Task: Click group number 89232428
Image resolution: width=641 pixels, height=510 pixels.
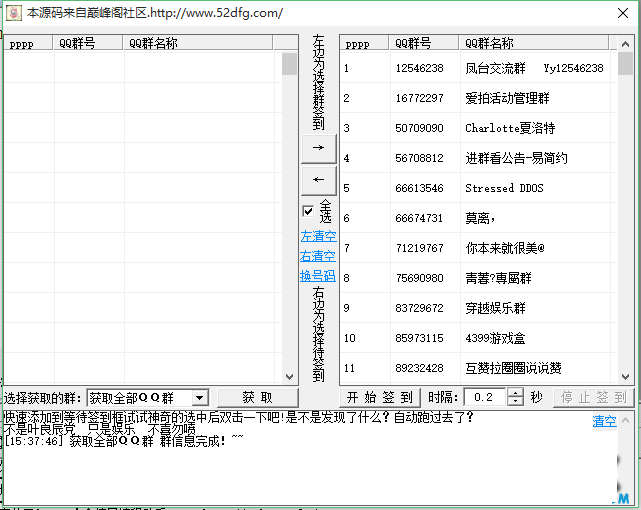Action: point(419,368)
